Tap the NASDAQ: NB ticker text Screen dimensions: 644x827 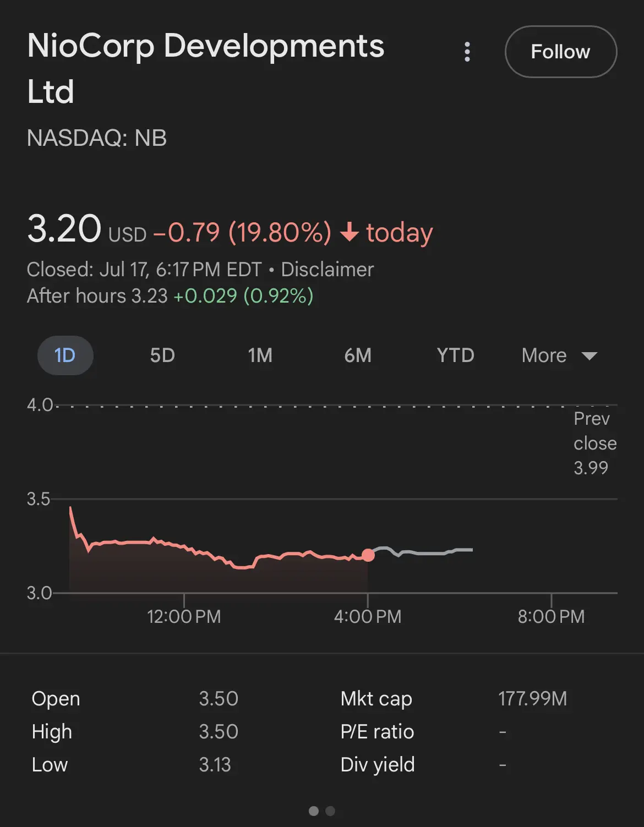click(97, 138)
